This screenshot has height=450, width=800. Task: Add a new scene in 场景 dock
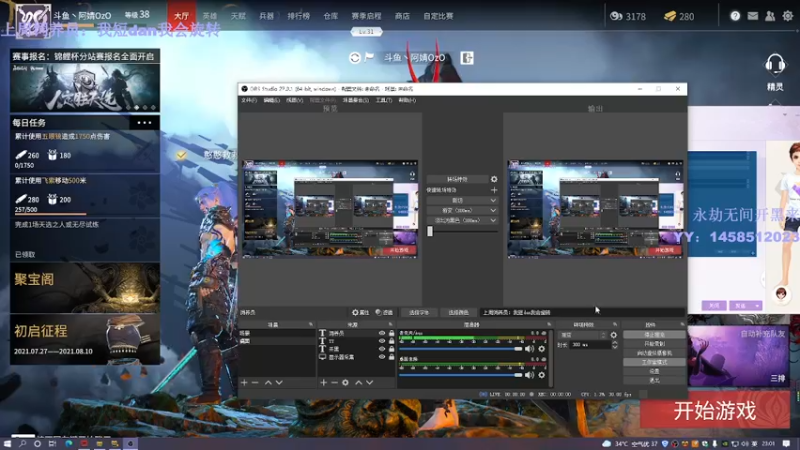(x=244, y=382)
